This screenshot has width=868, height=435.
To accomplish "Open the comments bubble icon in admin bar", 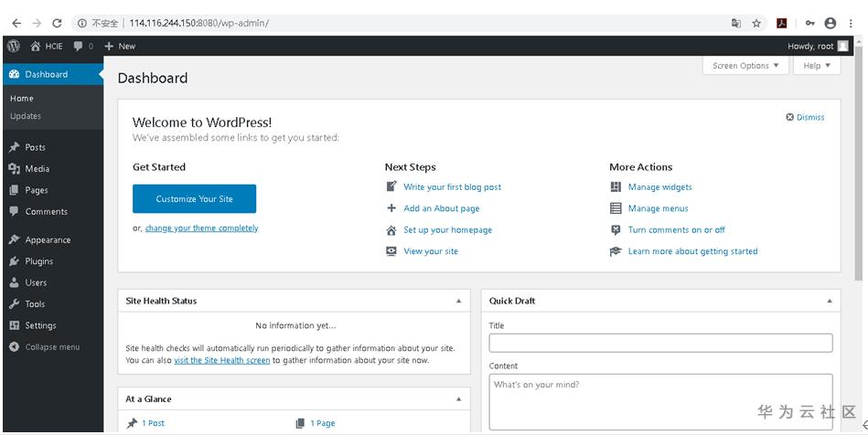I will point(79,46).
